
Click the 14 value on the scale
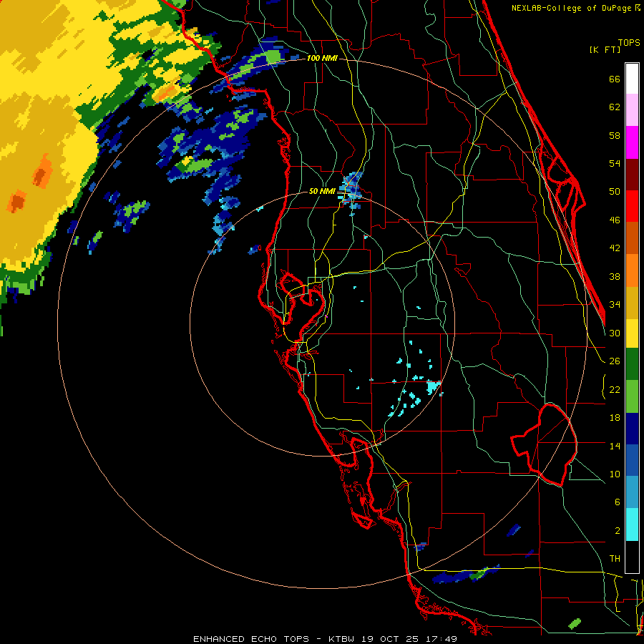click(x=615, y=446)
